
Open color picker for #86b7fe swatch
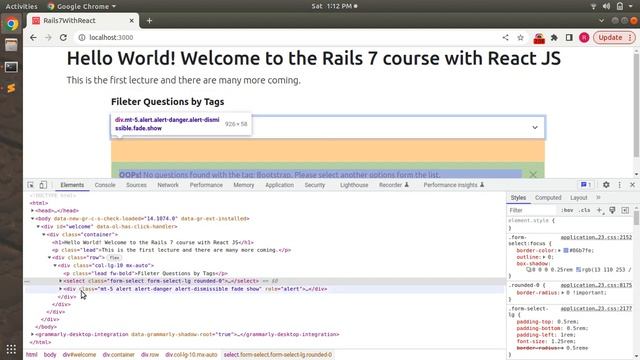tap(566, 250)
